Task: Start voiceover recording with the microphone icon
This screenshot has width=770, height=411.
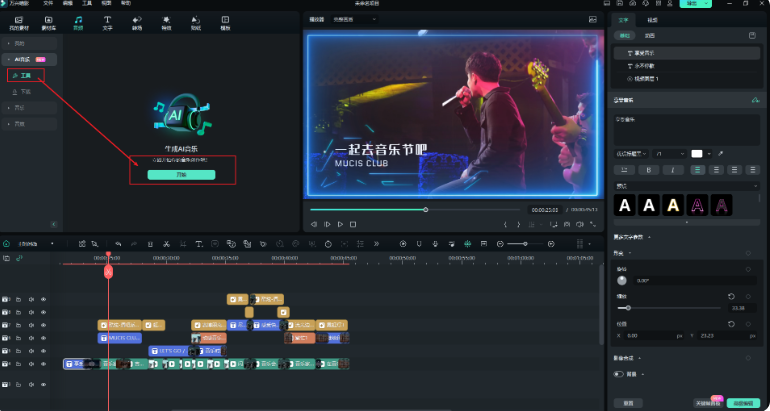Action: pyautogui.click(x=435, y=244)
